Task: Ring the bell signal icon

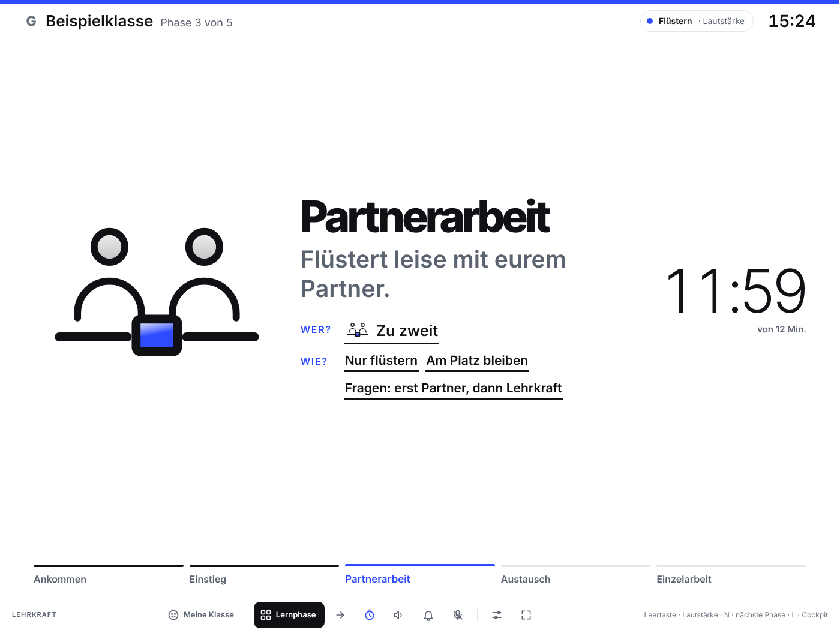Action: point(428,615)
